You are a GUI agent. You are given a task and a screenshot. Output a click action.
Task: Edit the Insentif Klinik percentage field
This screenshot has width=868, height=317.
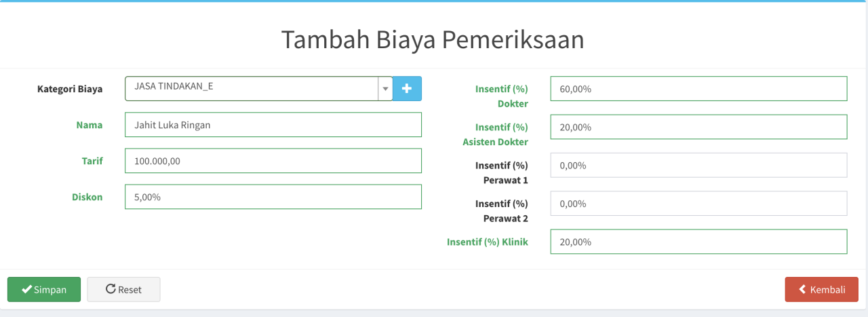[698, 242]
